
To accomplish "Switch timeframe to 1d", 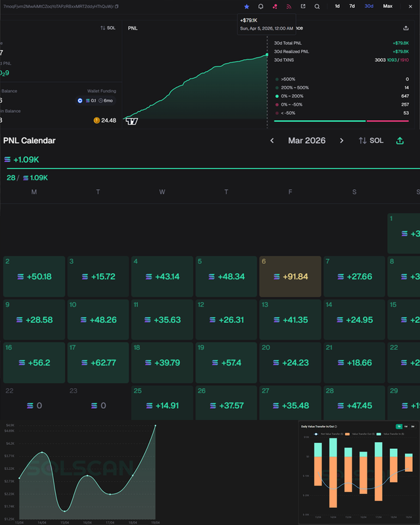I will tap(337, 6).
